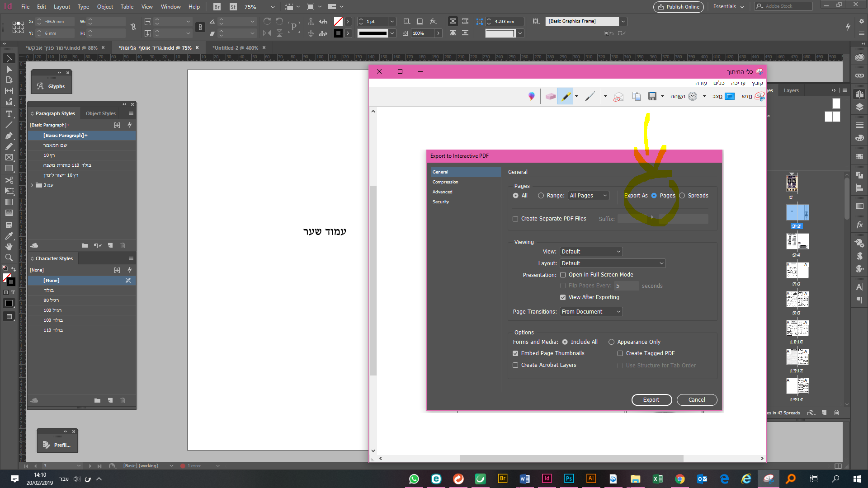Image resolution: width=868 pixels, height=488 pixels.
Task: Select the Pen tool in the tools panel
Action: tap(9, 136)
